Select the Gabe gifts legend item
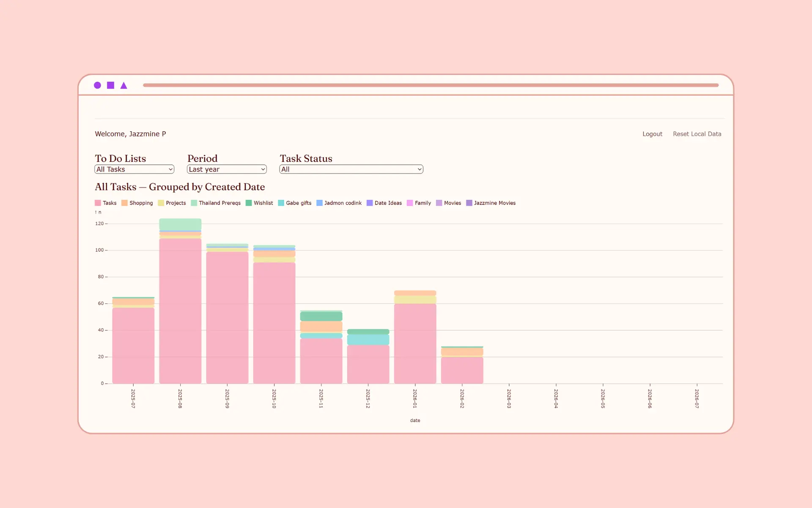 tap(295, 203)
